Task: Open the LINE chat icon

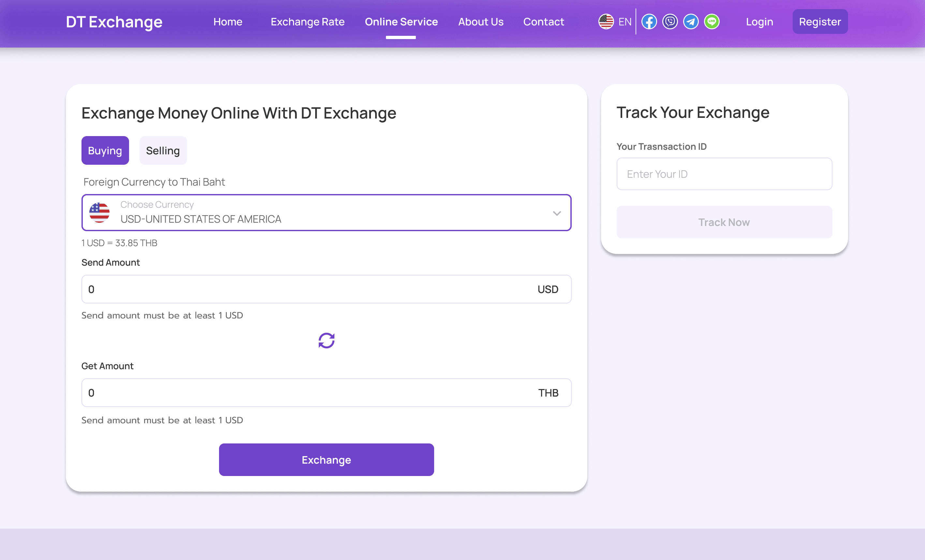Action: [712, 22]
